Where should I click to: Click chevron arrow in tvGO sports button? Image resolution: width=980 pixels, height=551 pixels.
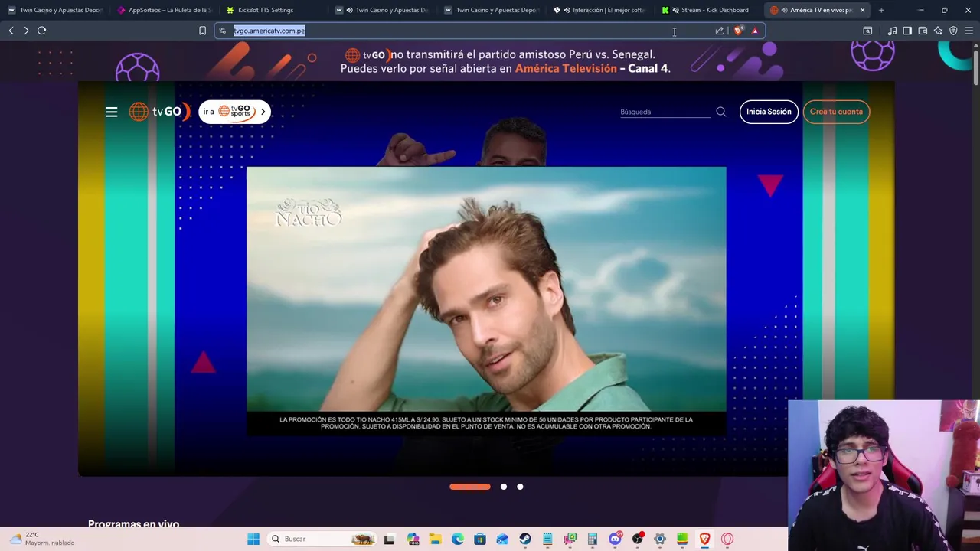pos(263,112)
